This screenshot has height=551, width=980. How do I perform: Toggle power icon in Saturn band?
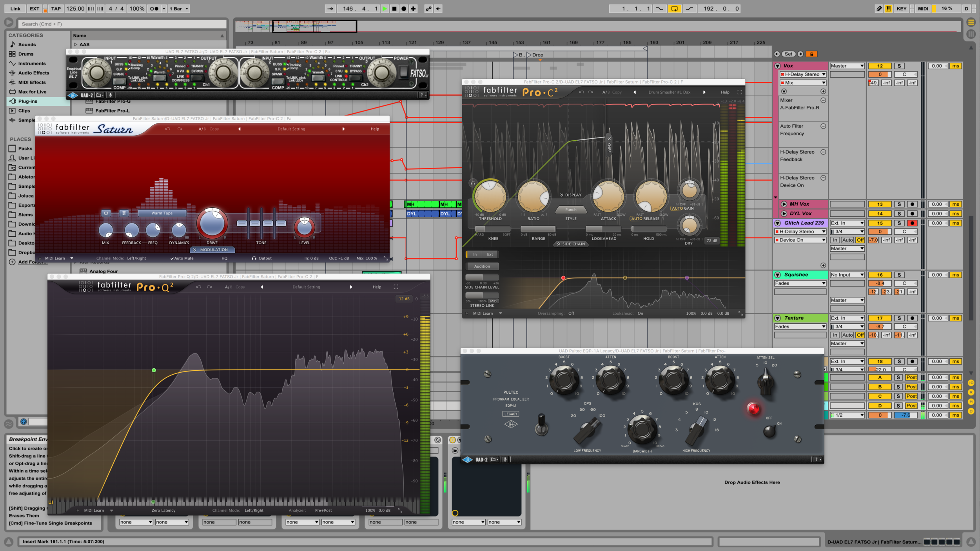point(106,213)
